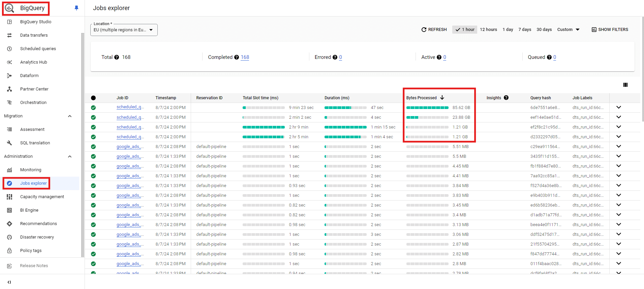Sort by Bytes Processed column
The height and width of the screenshot is (289, 644).
click(x=425, y=98)
